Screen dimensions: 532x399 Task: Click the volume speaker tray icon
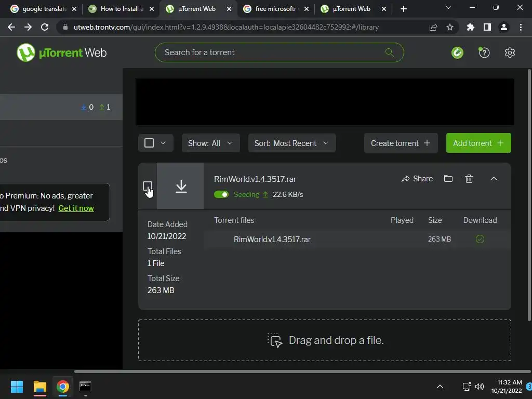[480, 387]
